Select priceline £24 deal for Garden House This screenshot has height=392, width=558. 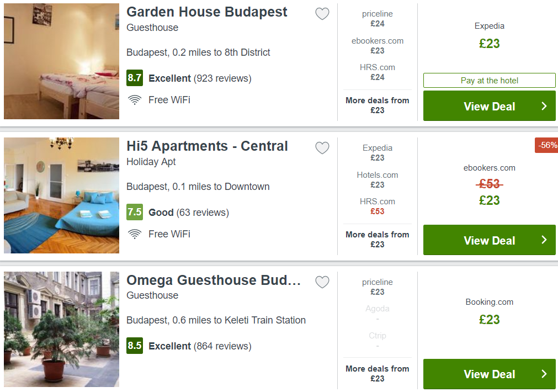377,19
